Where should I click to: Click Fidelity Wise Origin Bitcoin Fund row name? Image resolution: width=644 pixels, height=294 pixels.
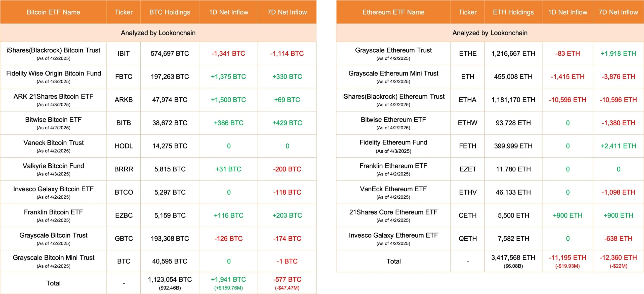point(53,73)
